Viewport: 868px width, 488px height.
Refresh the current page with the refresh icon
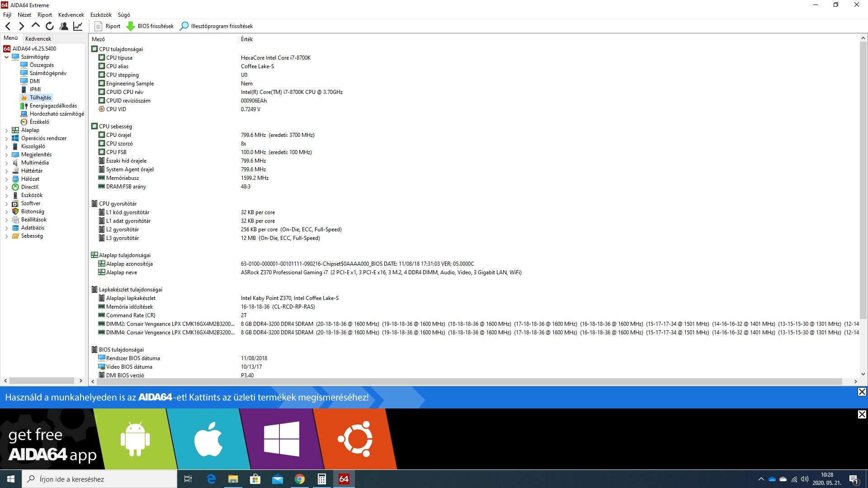click(50, 26)
